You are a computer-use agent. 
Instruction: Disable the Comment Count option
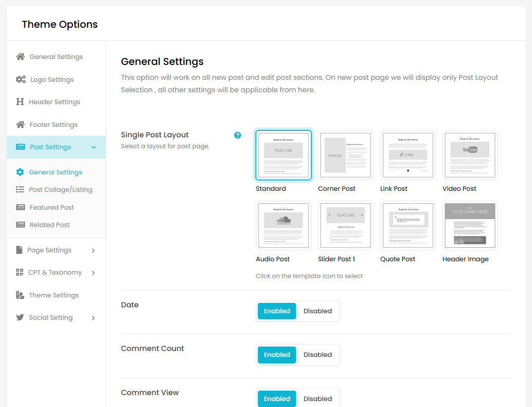point(317,355)
